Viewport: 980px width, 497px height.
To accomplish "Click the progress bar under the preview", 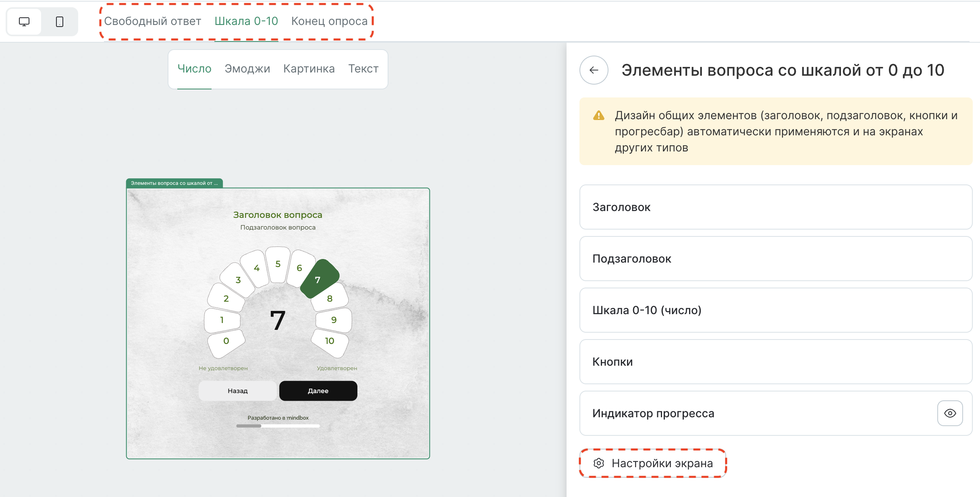I will click(x=278, y=426).
